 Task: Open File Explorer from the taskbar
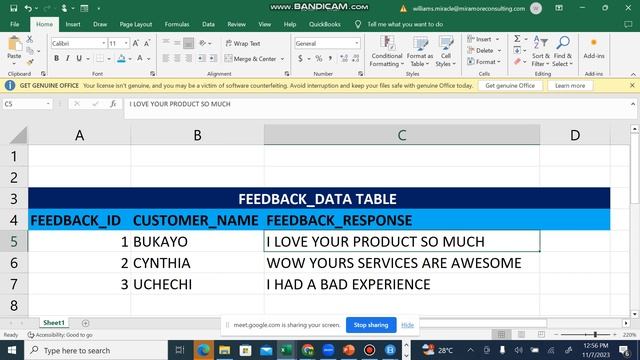point(224,350)
